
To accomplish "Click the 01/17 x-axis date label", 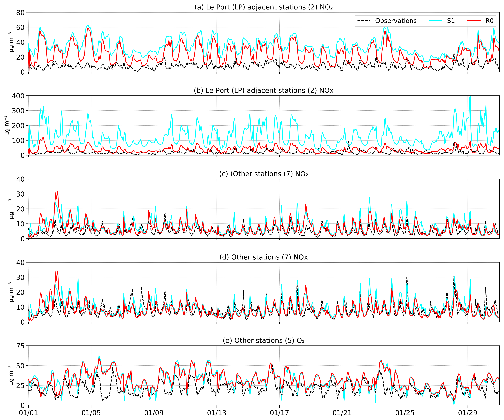I will pos(280,413).
